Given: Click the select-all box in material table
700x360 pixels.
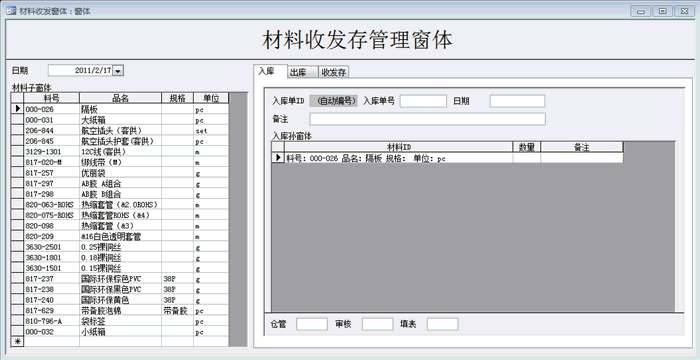Looking at the screenshot, I should pyautogui.click(x=17, y=98).
